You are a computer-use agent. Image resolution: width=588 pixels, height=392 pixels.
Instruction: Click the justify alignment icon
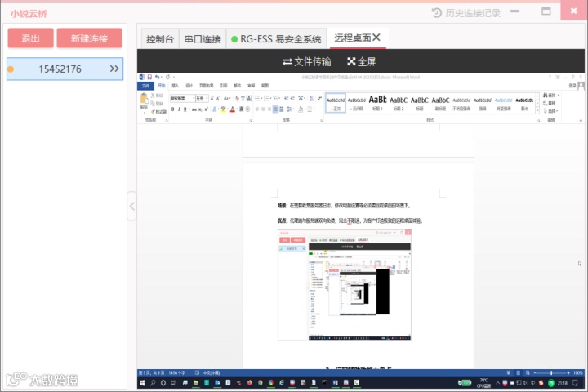[275, 109]
